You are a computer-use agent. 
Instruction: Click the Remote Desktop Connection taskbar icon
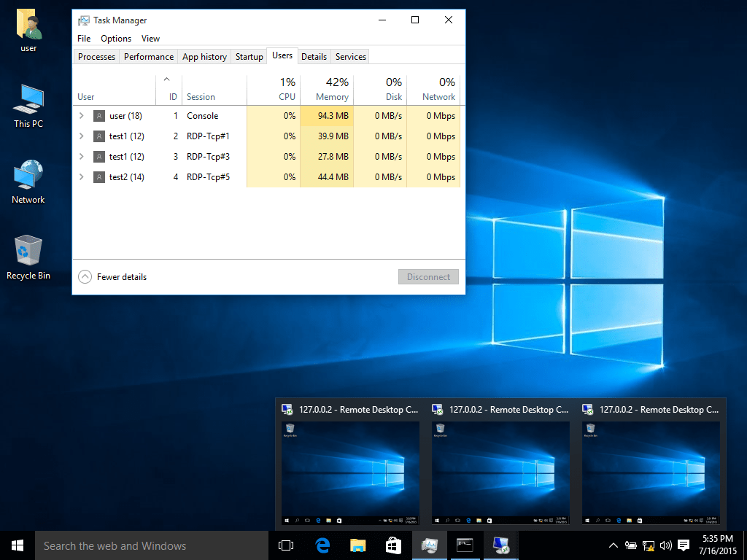click(x=500, y=545)
